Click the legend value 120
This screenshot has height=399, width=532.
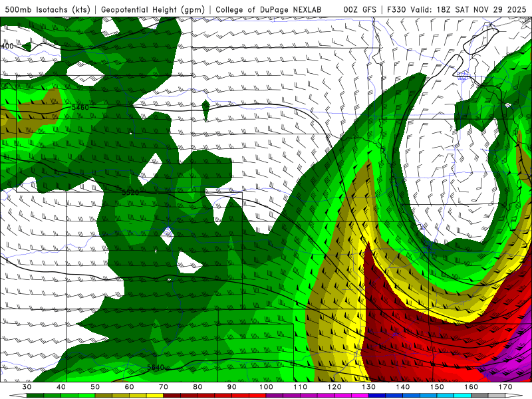[x=334, y=387]
